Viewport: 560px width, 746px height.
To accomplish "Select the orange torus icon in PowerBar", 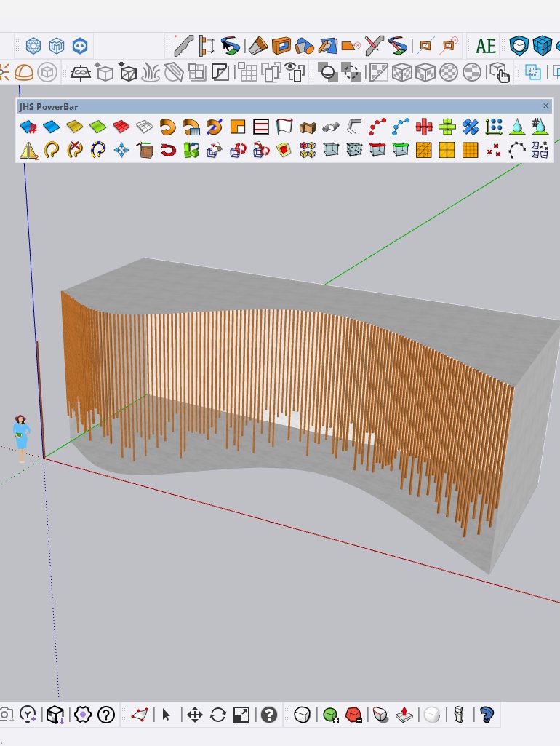I will (x=168, y=127).
